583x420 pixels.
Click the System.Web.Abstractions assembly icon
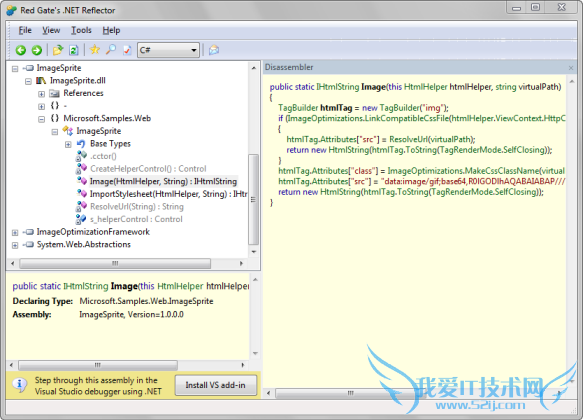coord(28,245)
